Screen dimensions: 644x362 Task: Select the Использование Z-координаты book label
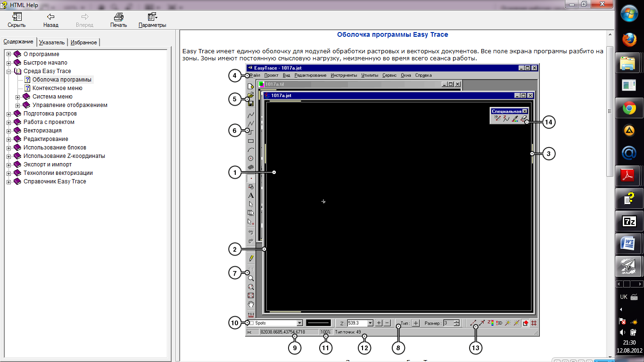click(64, 156)
